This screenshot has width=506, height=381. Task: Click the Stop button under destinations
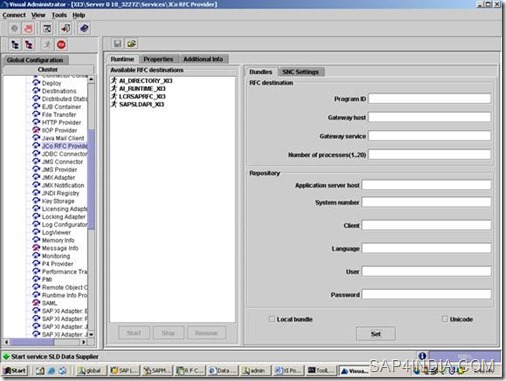point(168,333)
